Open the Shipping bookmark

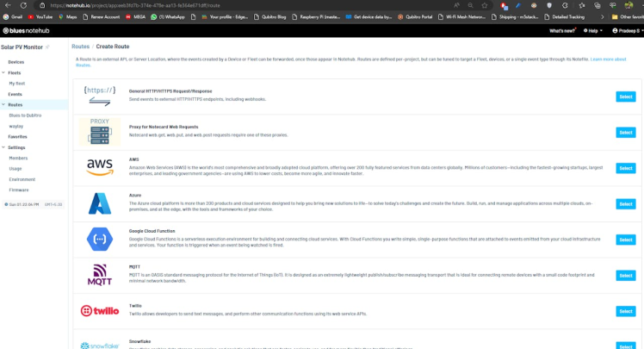coord(515,17)
